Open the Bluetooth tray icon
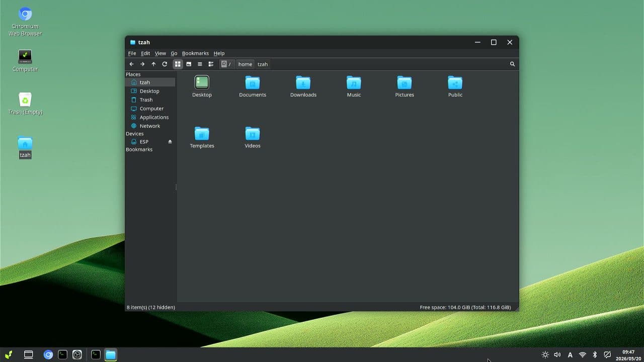This screenshot has height=362, width=644. click(594, 354)
